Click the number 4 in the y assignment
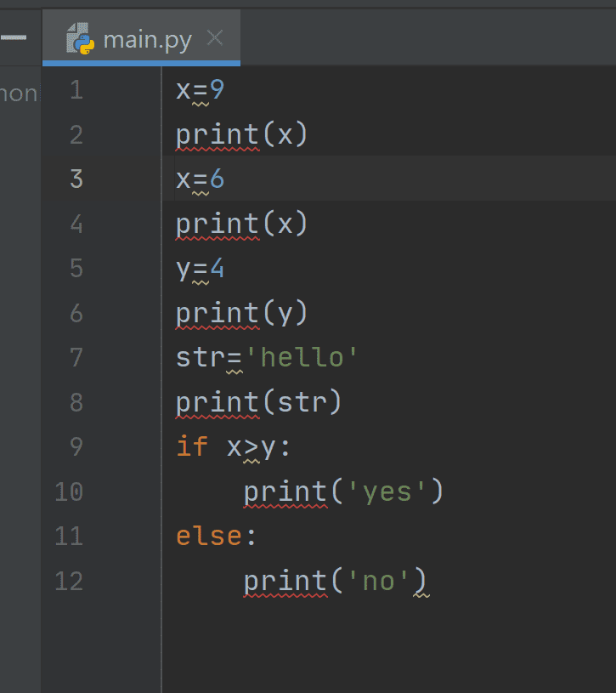This screenshot has width=616, height=693. tap(218, 269)
